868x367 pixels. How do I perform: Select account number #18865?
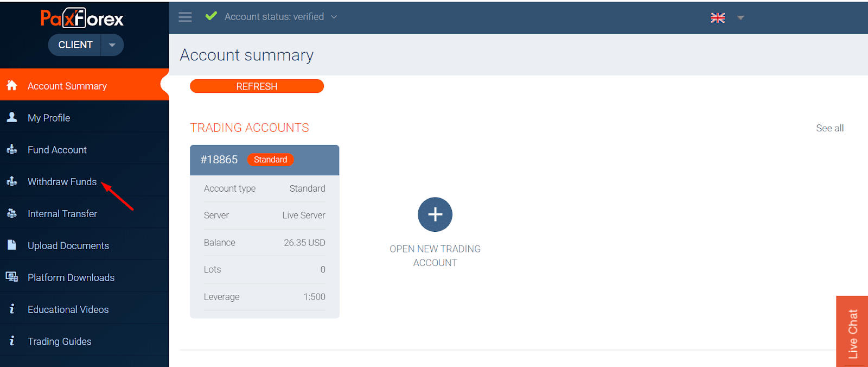click(219, 160)
